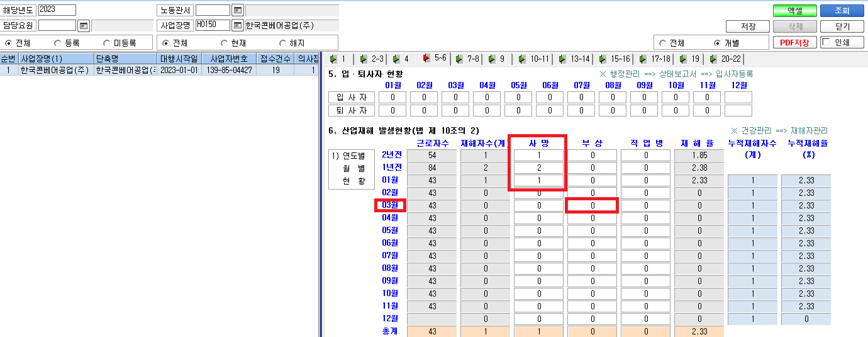
Task: Click lookup icon next to 담당요원 field
Action: [x=84, y=26]
